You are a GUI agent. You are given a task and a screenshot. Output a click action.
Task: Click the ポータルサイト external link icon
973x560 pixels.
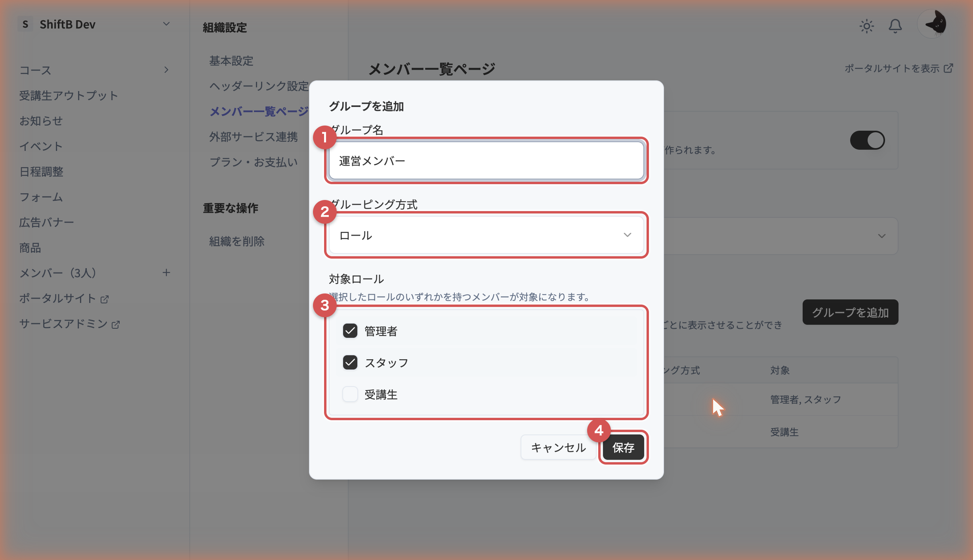click(105, 299)
